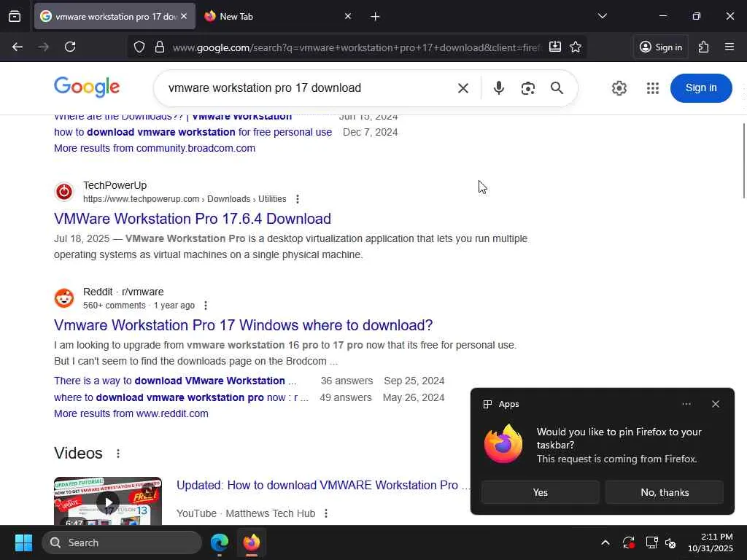Go back to the previous page
The width and height of the screenshot is (747, 560).
18,47
